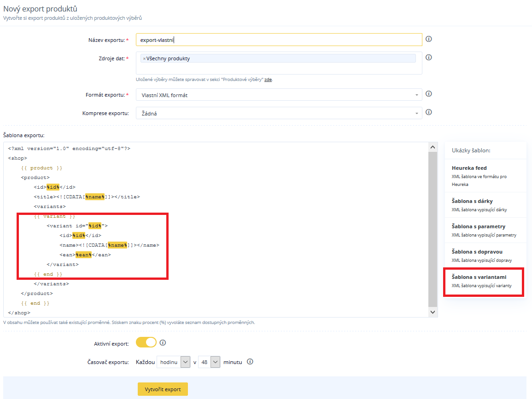532x399 pixels.
Task: Click into the Název exportu text field
Action: pos(279,40)
